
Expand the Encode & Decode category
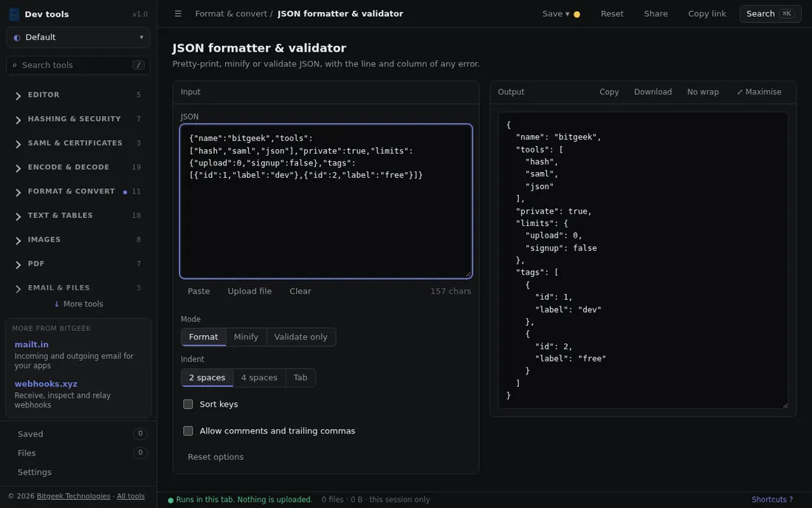pyautogui.click(x=78, y=168)
